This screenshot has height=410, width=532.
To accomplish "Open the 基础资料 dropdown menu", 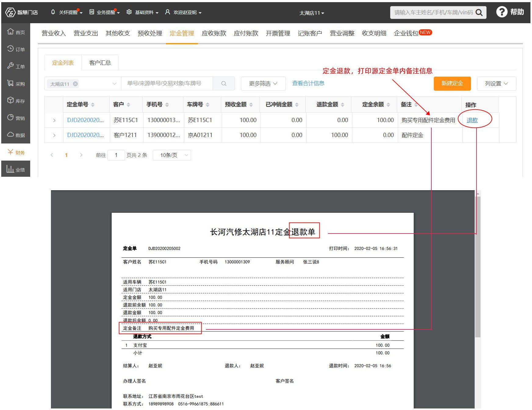I will click(142, 12).
